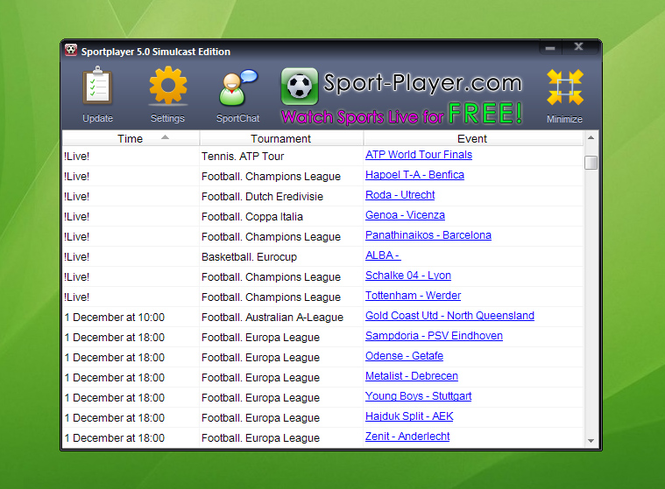Viewport: 665px width, 489px height.
Task: Open ATP World Tour Finals link
Action: tap(419, 155)
